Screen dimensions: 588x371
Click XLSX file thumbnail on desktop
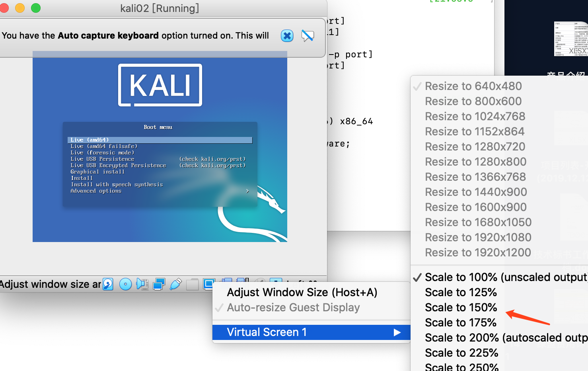click(x=571, y=39)
